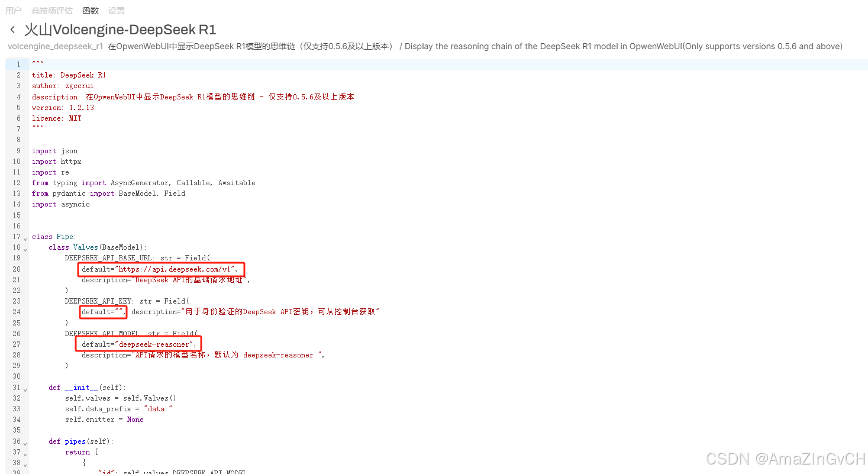
Task: Click the code line 'version: 1.2.13'
Action: 63,108
